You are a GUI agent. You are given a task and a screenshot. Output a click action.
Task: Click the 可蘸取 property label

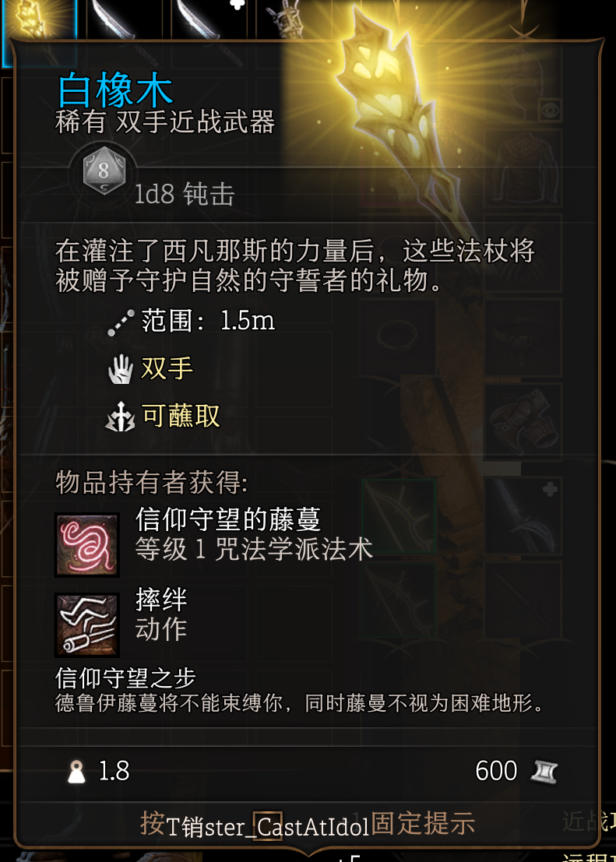(181, 417)
